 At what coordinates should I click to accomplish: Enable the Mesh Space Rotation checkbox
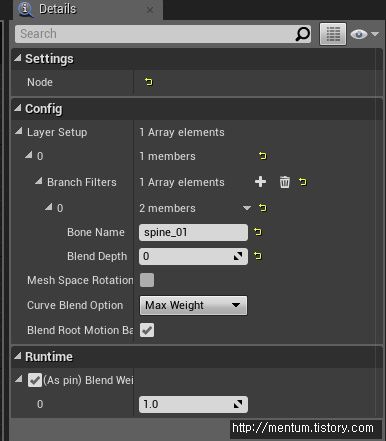(x=147, y=280)
